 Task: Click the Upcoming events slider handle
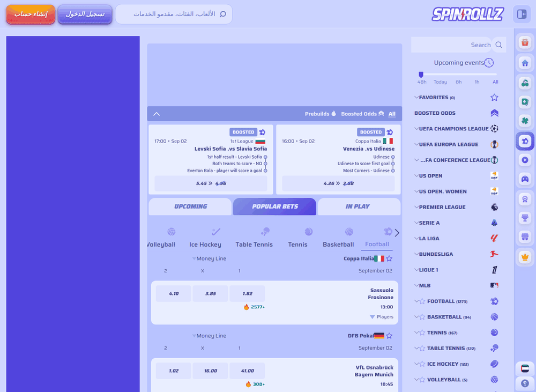click(421, 74)
